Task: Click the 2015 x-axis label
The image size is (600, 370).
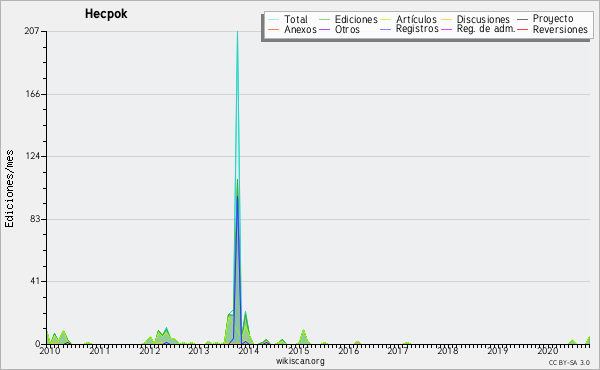Action: click(298, 350)
